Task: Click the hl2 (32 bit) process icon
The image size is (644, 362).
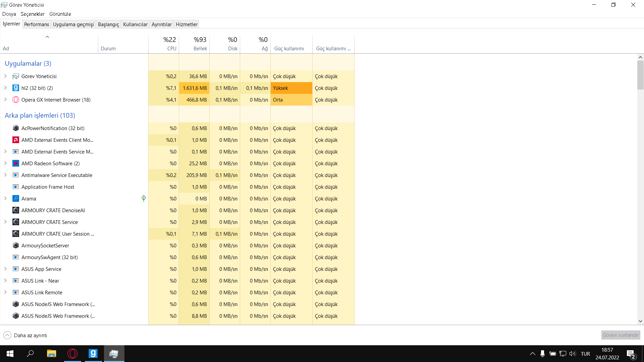Action: (x=16, y=88)
